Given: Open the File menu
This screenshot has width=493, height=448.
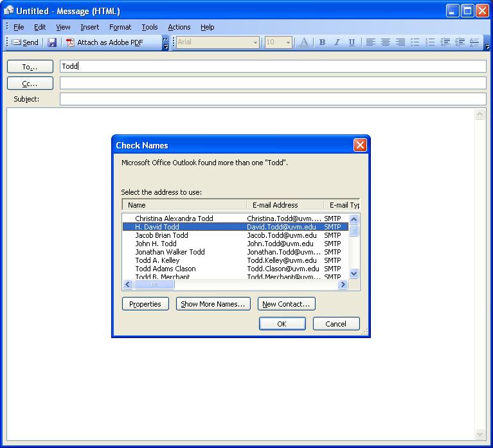Looking at the screenshot, I should click(x=19, y=27).
